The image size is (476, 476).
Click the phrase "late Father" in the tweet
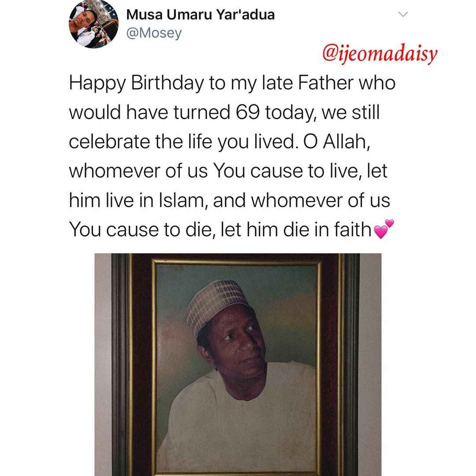308,83
